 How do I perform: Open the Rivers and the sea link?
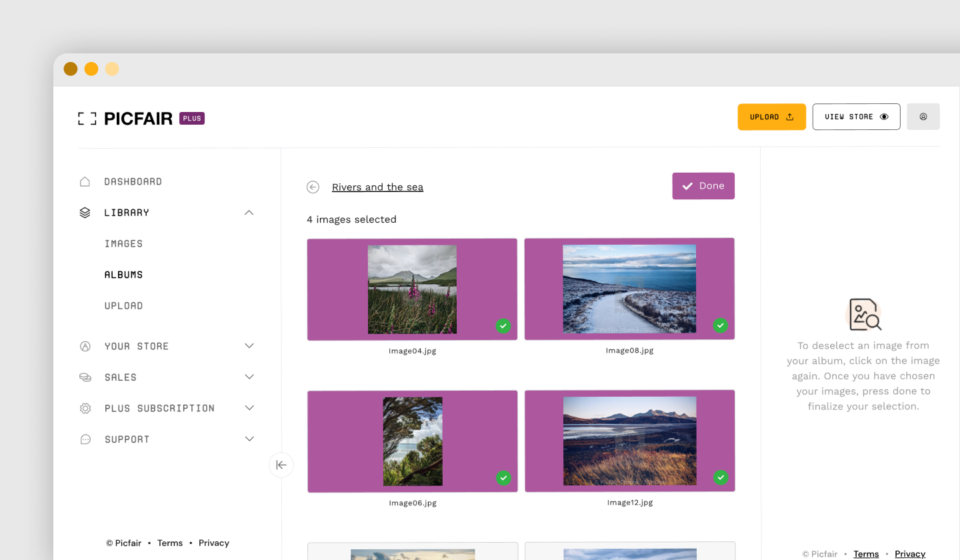(377, 187)
